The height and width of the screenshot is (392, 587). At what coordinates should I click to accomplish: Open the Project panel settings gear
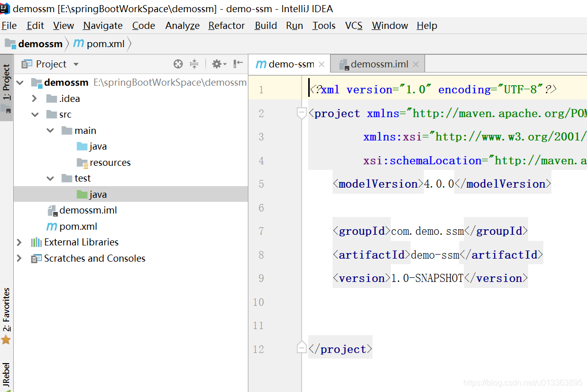pyautogui.click(x=219, y=64)
